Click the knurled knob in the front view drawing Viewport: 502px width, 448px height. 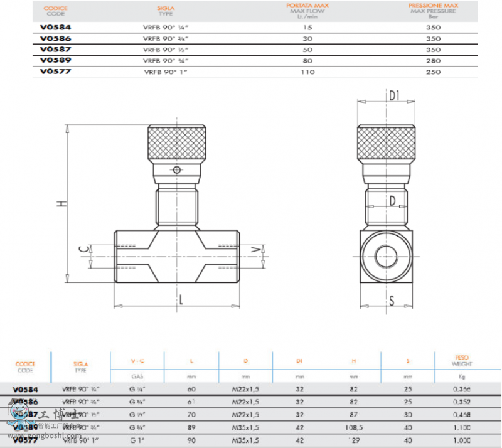click(178, 144)
